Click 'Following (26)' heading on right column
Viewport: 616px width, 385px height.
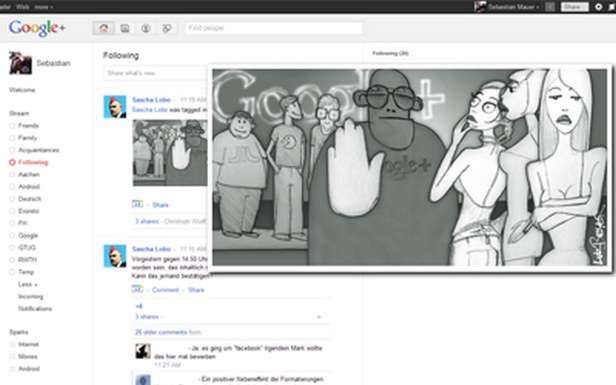click(390, 53)
